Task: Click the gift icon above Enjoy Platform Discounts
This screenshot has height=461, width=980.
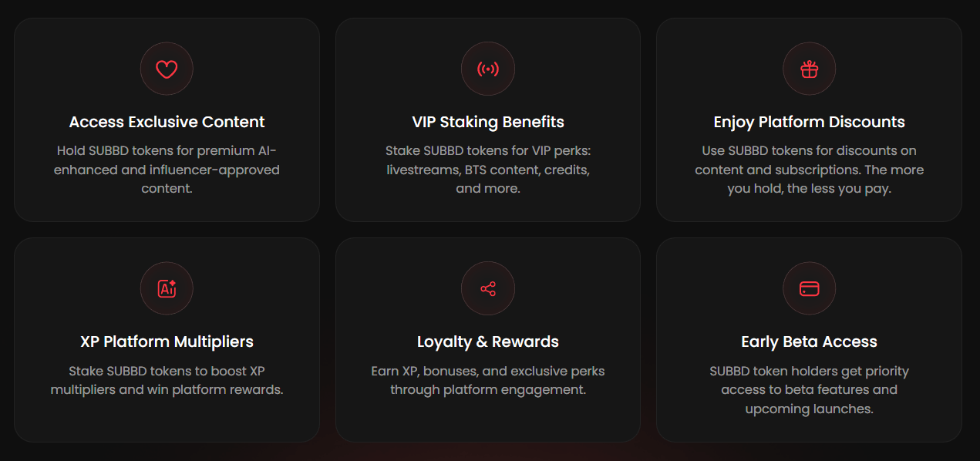Action: coord(809,69)
